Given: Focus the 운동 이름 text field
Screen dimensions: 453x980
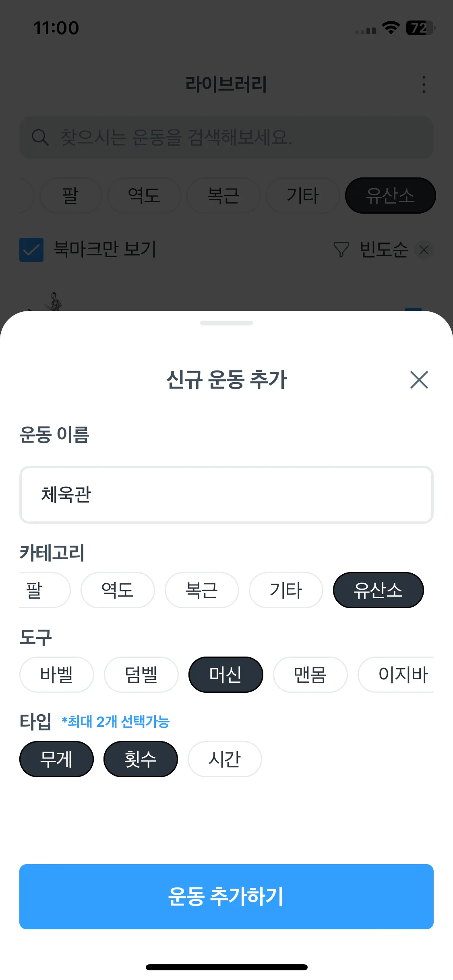Looking at the screenshot, I should click(x=226, y=495).
